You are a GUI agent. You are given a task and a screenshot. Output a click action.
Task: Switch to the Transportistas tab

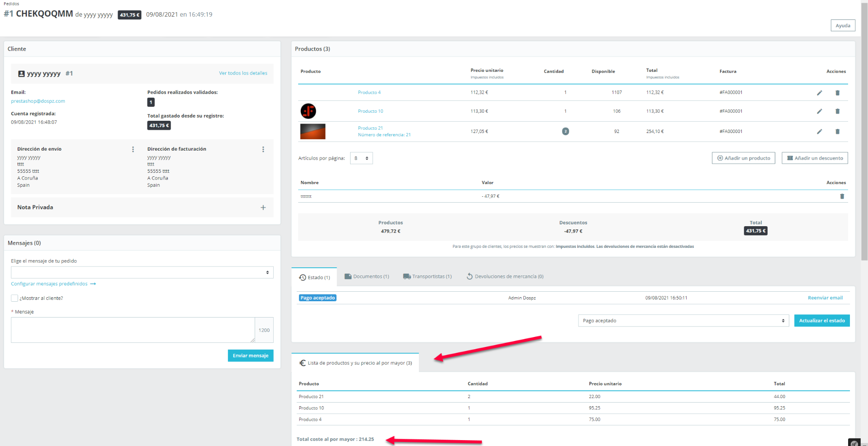[427, 276]
